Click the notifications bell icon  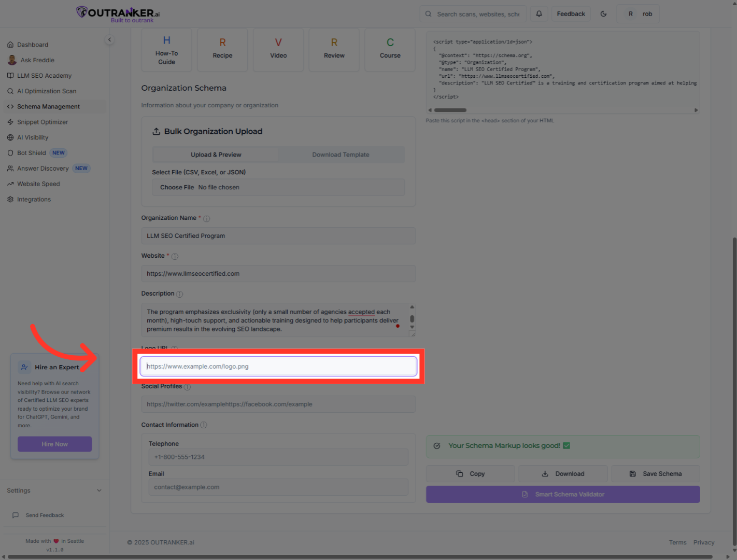[539, 14]
